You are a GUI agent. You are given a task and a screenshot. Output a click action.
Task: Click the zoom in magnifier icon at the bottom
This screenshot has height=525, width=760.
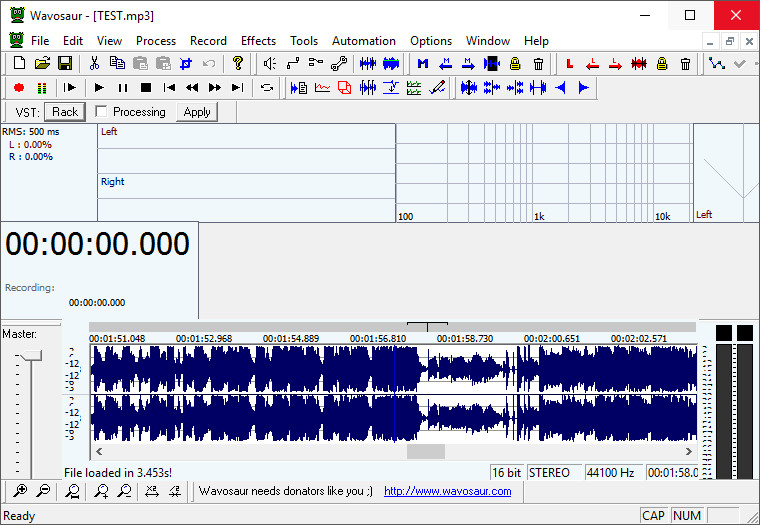[x=20, y=491]
